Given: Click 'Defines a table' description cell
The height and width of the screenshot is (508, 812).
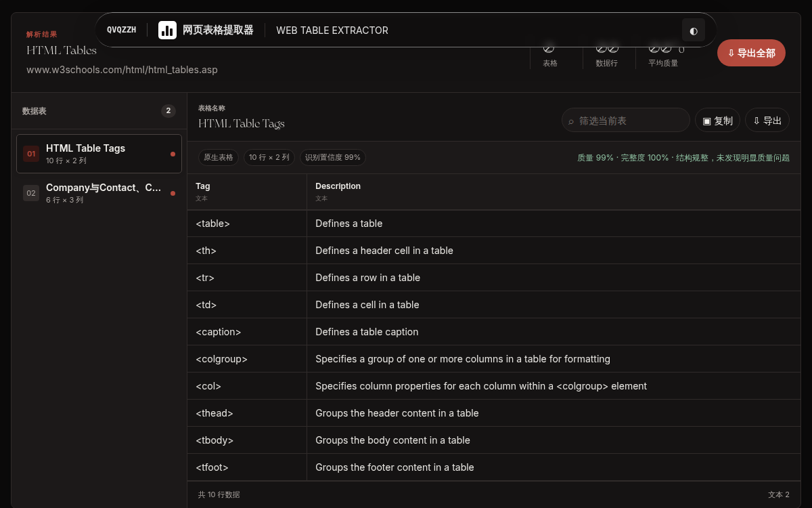Looking at the screenshot, I should 554,224.
